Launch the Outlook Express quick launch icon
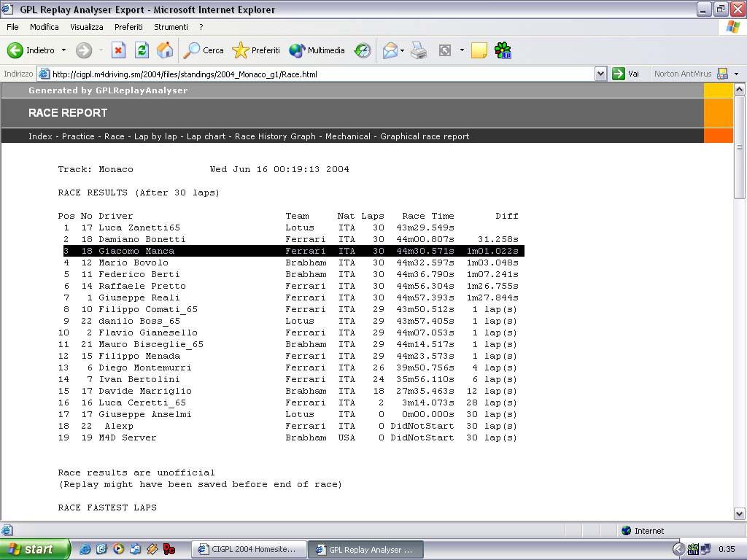This screenshot has width=747, height=560. 135,550
